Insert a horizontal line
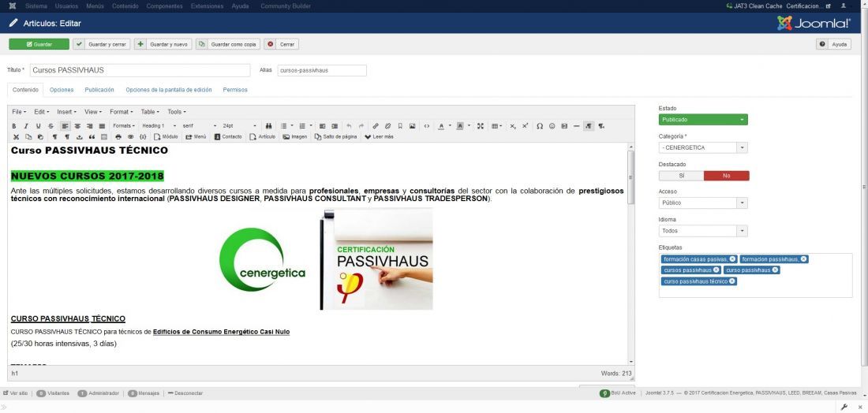This screenshot has height=413, width=868. coord(576,126)
